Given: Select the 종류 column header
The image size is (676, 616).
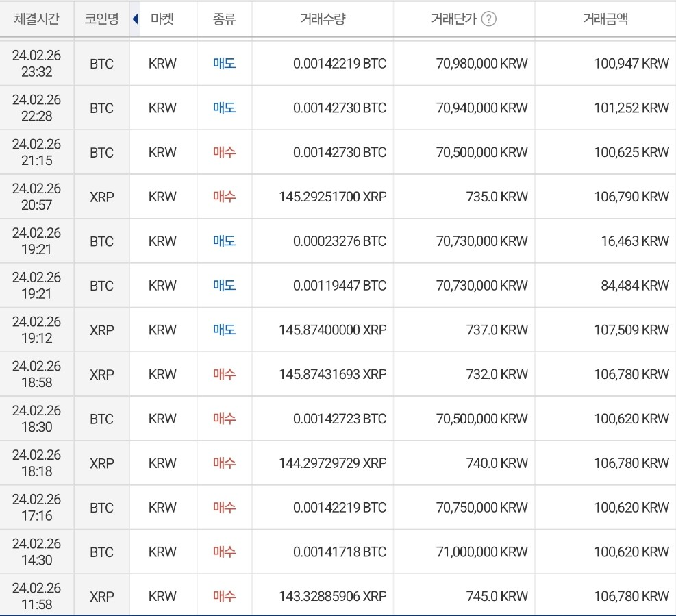Looking at the screenshot, I should (224, 19).
